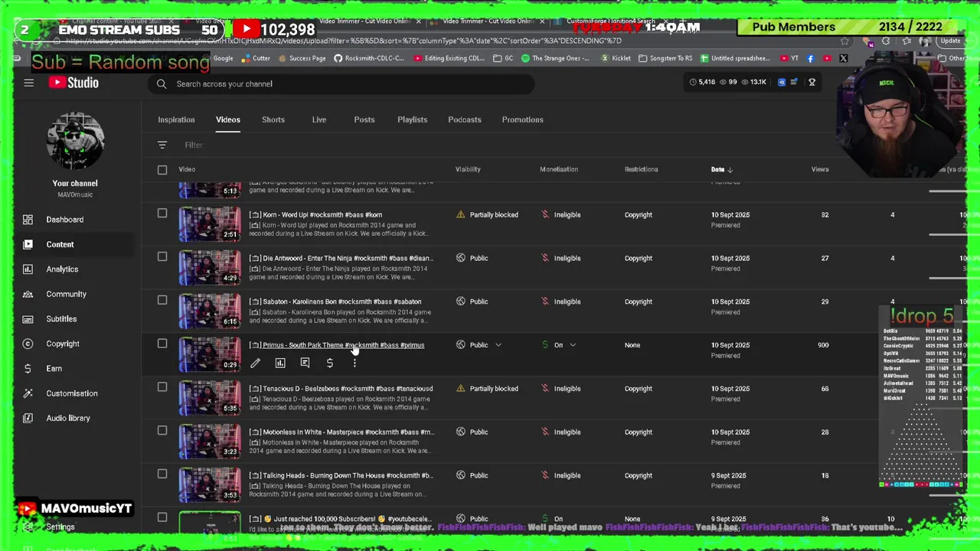980x551 pixels.
Task: Click the Views column header
Action: (820, 169)
